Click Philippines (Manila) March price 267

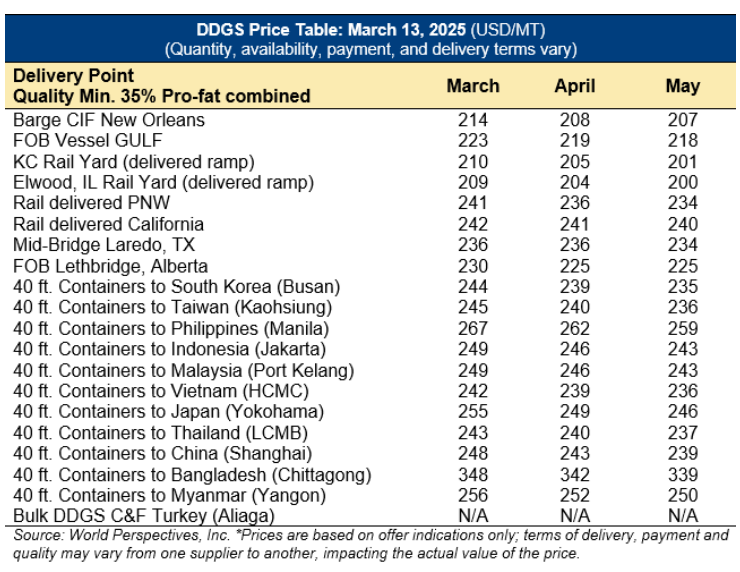473,328
